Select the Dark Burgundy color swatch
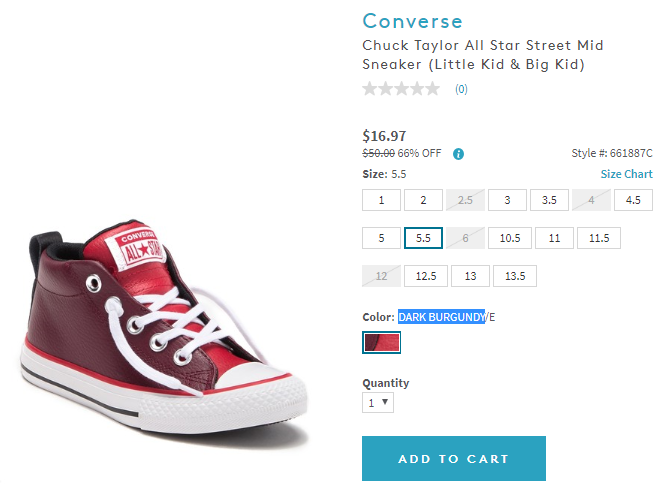 click(x=381, y=343)
